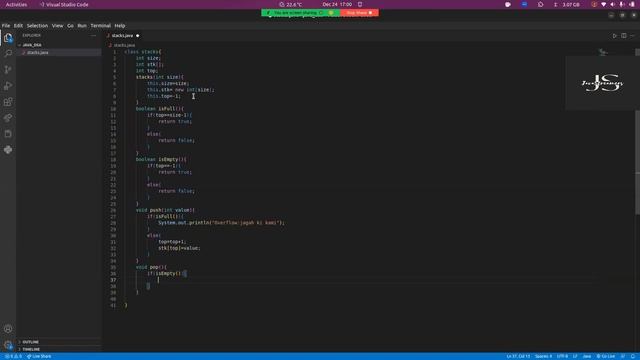Open editor More Actions ellipsis
Viewport: 640px width, 360px height.
[632, 36]
